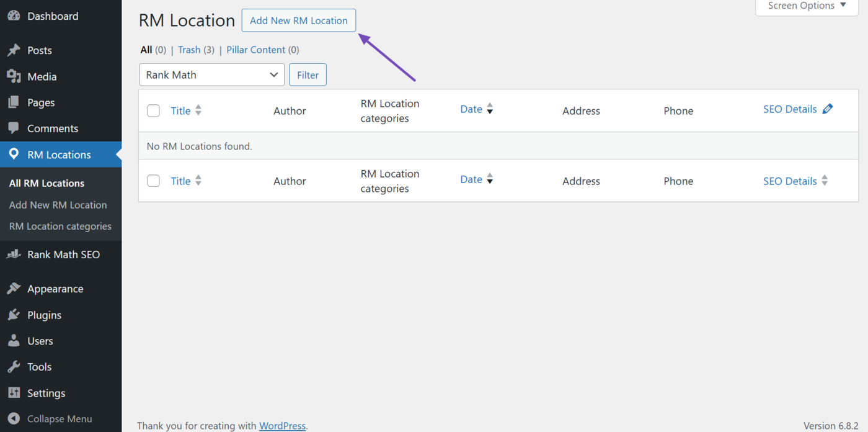Click the Dashboard gauge icon
Screen dimensions: 868x432
click(14, 16)
